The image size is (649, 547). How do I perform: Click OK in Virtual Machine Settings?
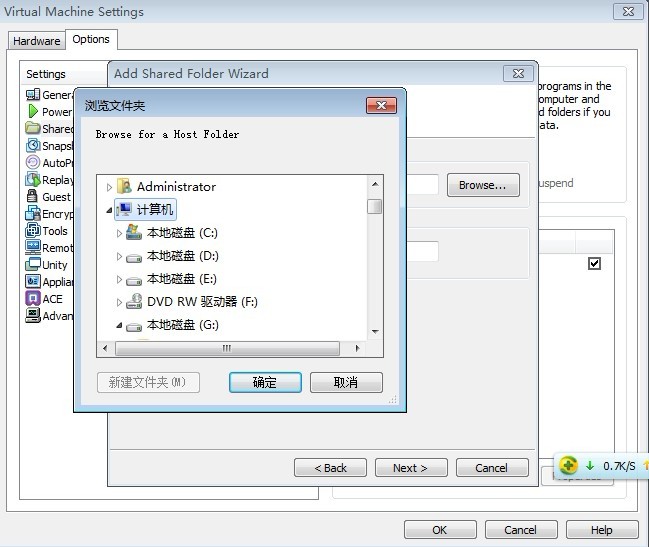pos(440,530)
